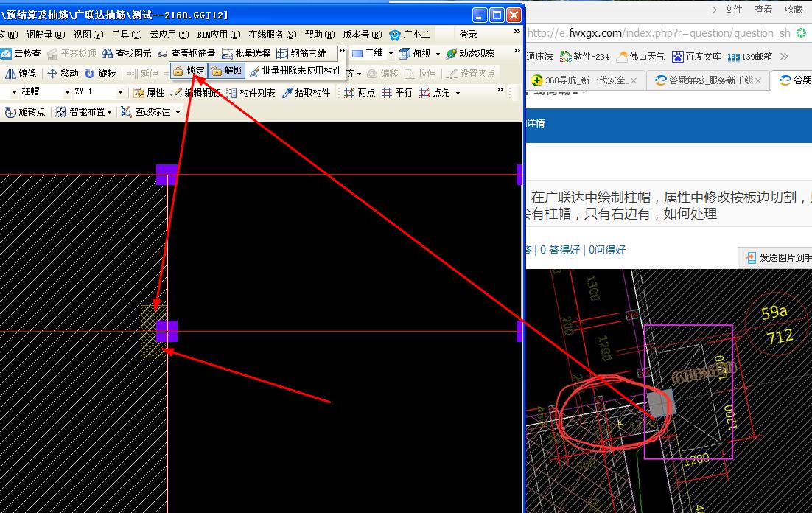Click 广小二 assistant icon
The width and height of the screenshot is (812, 513).
pos(410,34)
